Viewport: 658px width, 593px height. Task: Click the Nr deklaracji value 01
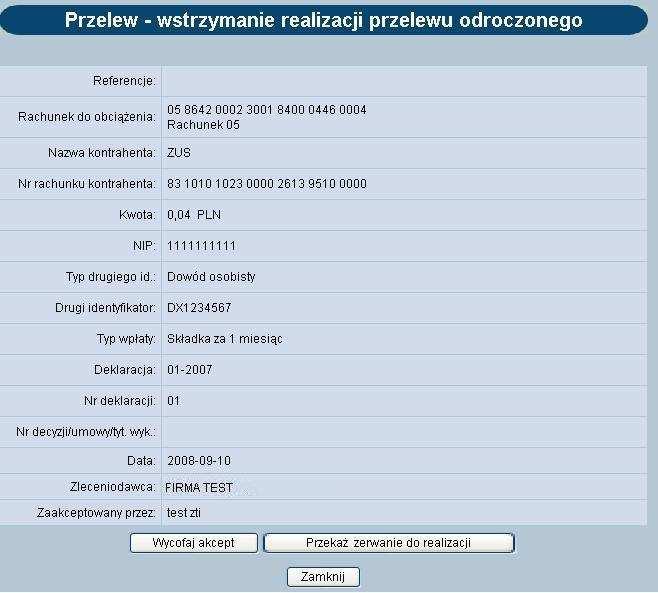(173, 401)
